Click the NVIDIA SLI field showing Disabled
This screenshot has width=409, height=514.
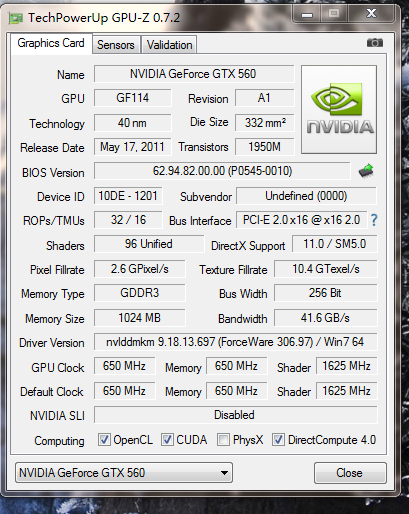pos(236,415)
